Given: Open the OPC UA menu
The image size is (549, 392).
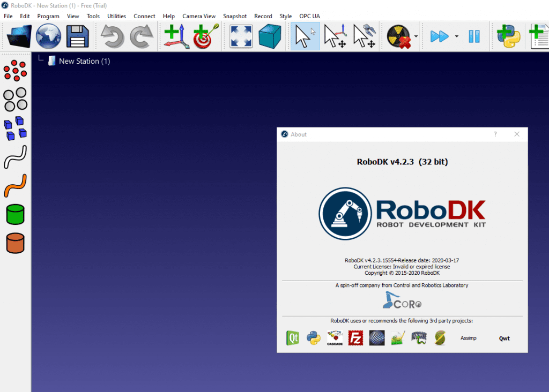Looking at the screenshot, I should point(309,16).
